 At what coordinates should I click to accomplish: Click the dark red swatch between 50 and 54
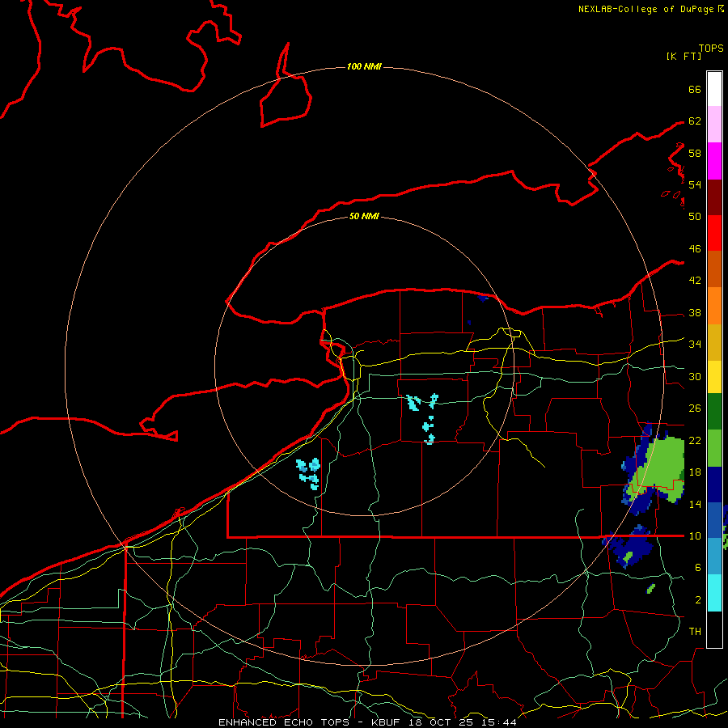(x=714, y=197)
